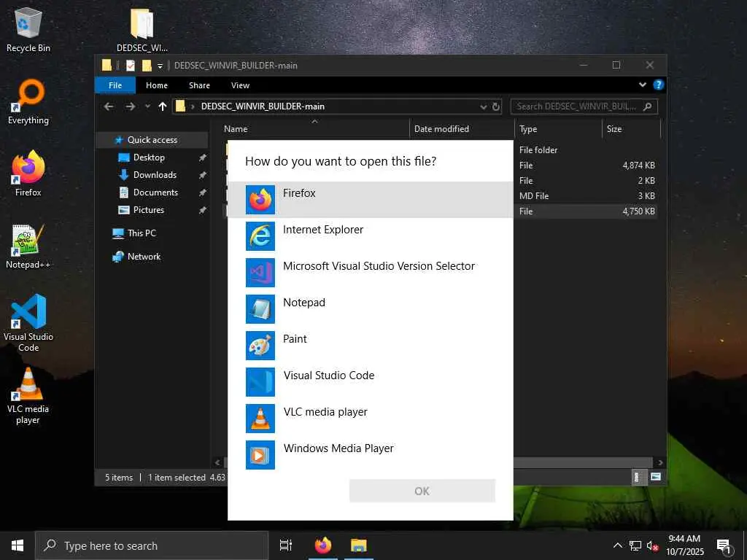Expand the ribbon with chevron
Screen dimensions: 747x560
point(643,85)
